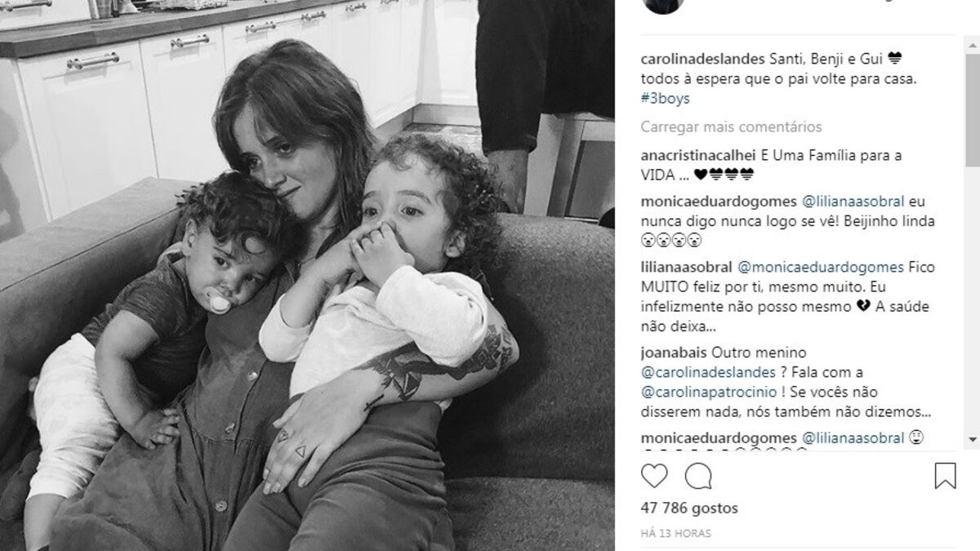Open the #3boys hashtag
Viewport: 980px width, 551px height.
click(665, 98)
